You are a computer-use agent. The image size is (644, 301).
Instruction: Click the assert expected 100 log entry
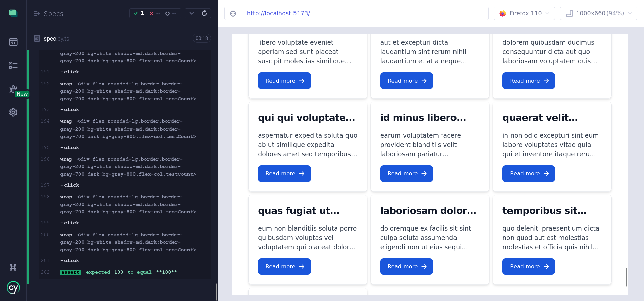click(125, 272)
